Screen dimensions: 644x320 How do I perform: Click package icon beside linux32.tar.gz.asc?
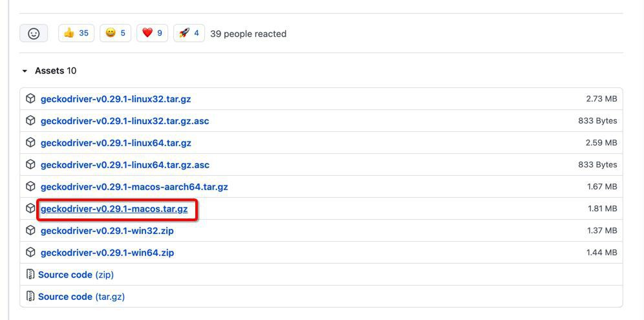coord(30,121)
